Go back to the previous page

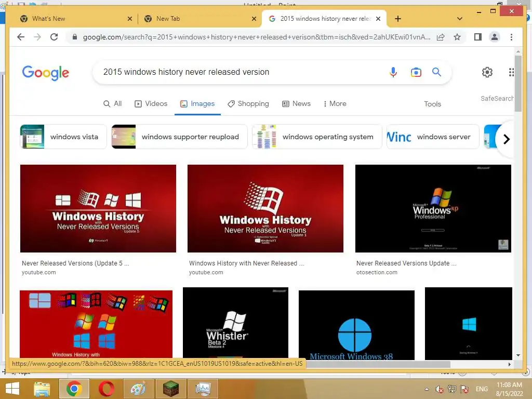click(21, 37)
